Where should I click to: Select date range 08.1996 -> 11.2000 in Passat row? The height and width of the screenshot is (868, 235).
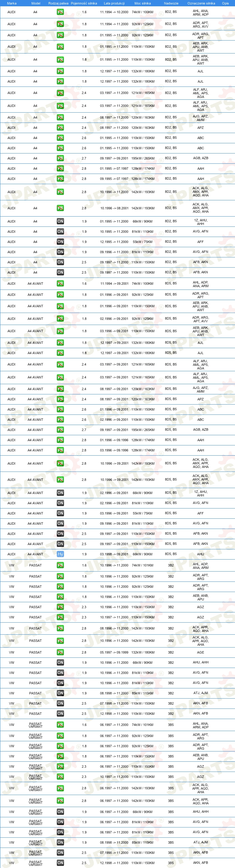coord(114,628)
